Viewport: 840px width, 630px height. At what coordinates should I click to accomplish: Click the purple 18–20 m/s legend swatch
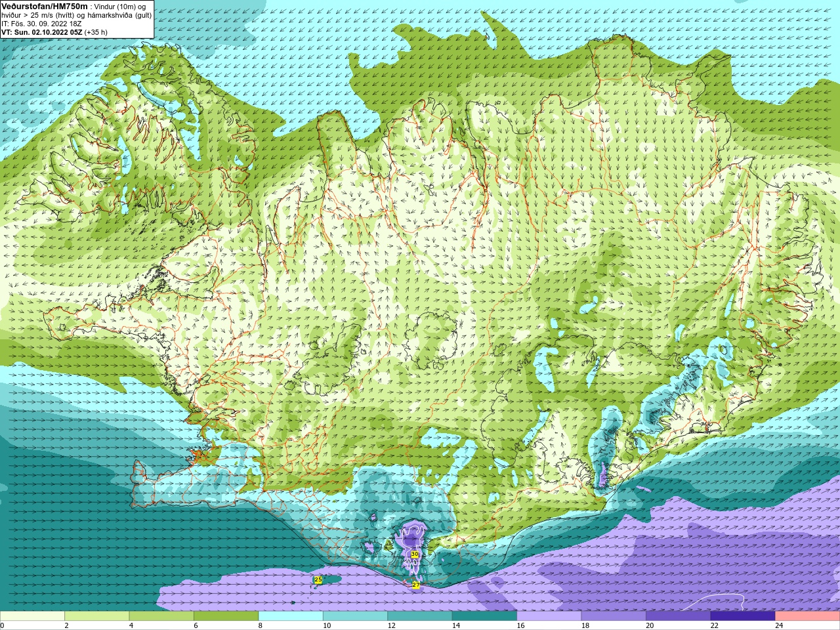pyautogui.click(x=614, y=616)
